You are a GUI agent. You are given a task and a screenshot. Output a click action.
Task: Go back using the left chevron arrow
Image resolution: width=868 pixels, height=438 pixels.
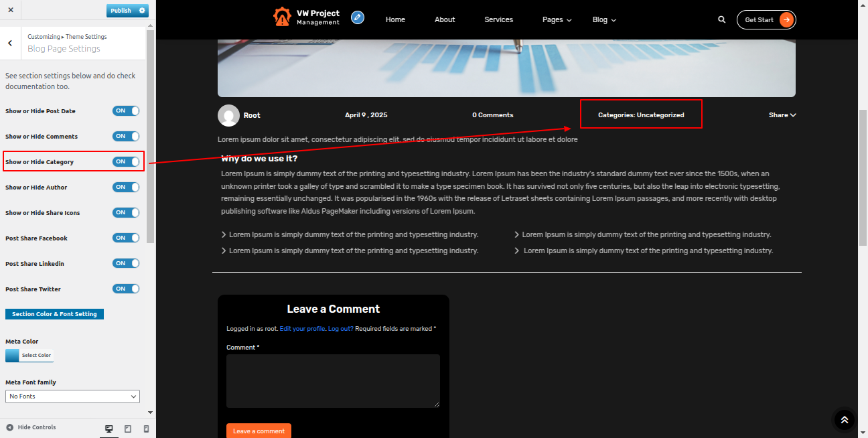10,44
